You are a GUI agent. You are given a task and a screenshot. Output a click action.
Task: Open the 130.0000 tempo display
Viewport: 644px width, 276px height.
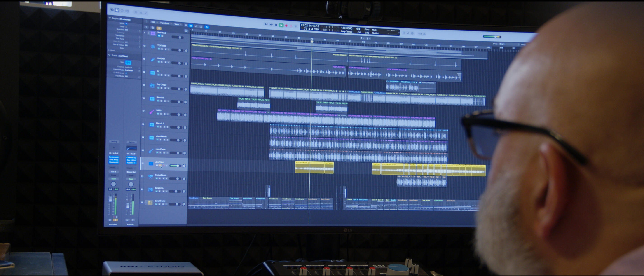coord(347,28)
